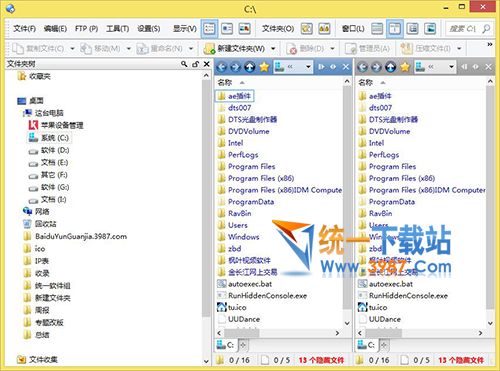Go forward in the right file pane
Image resolution: width=500 pixels, height=371 pixels.
click(377, 67)
